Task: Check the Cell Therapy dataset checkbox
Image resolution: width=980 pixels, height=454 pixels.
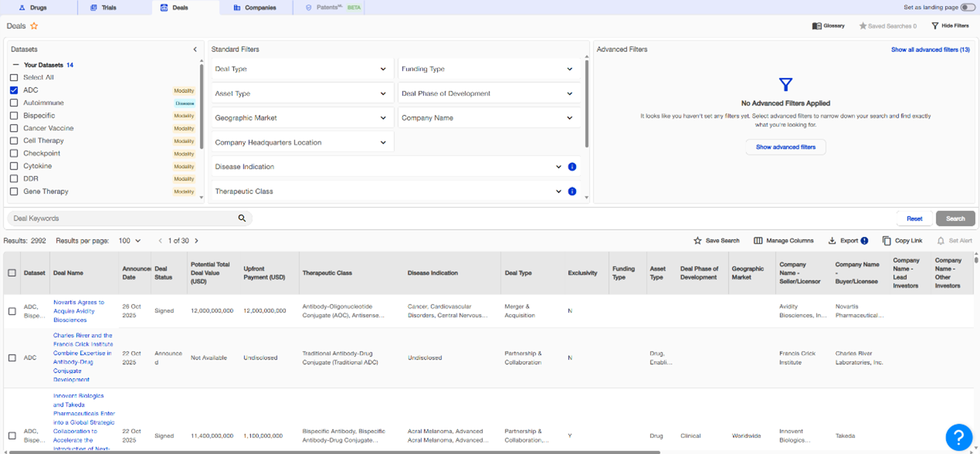Action: pyautogui.click(x=14, y=141)
